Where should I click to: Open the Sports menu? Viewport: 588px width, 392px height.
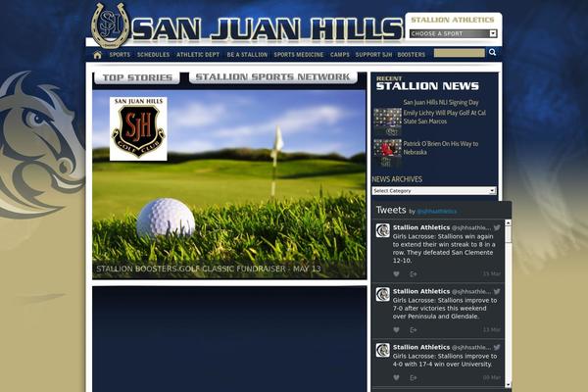(x=120, y=55)
